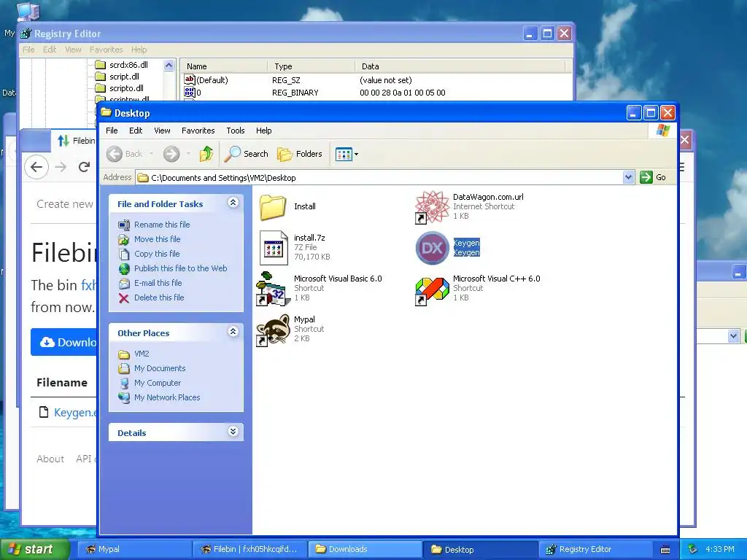Collapse the Other Places panel

point(233,332)
